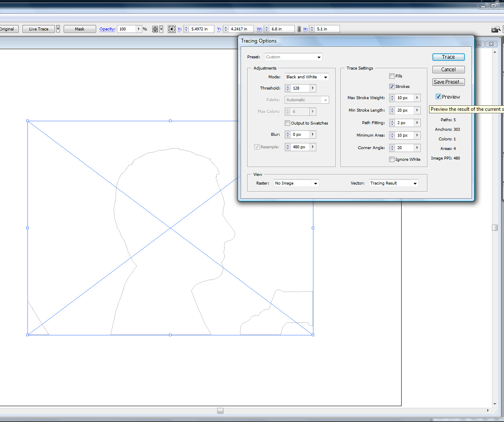Click the X position spinner arrows
The image size is (504, 422).
click(186, 29)
